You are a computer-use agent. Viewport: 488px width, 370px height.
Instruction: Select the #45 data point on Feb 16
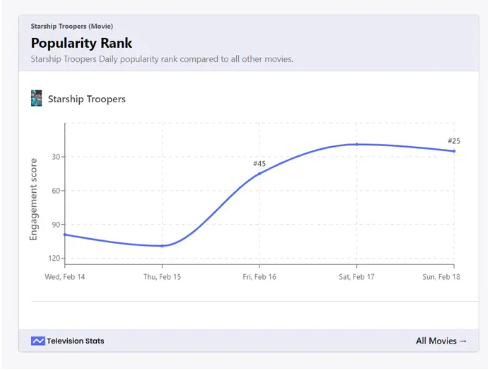coord(259,173)
